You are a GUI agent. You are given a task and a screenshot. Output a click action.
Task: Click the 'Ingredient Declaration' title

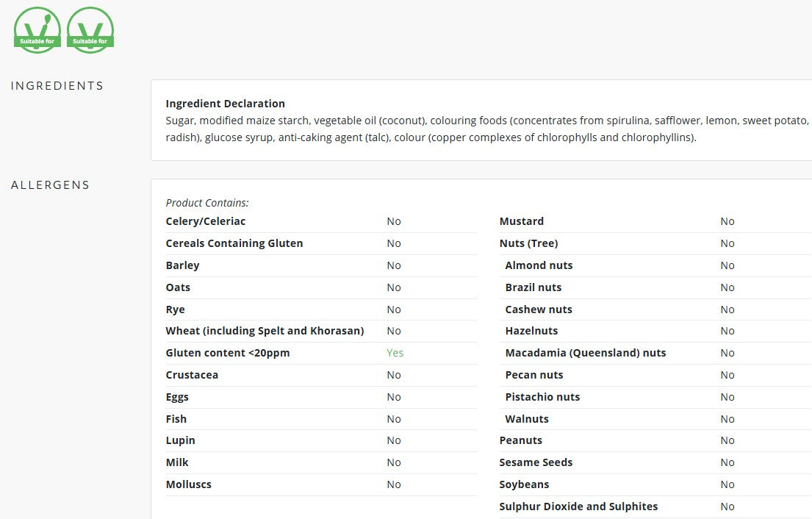(226, 104)
